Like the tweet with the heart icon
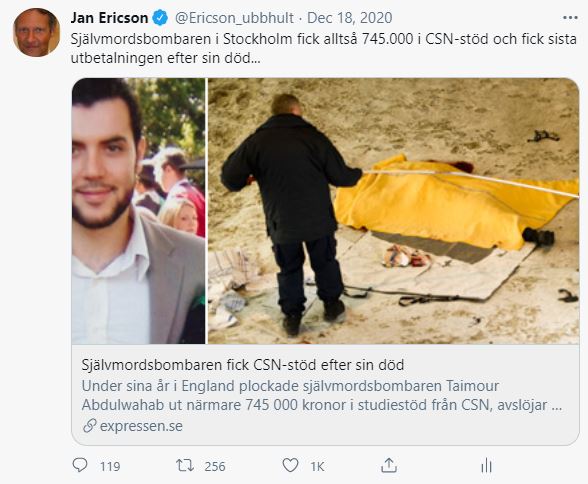This screenshot has height=484, width=588. (x=290, y=466)
